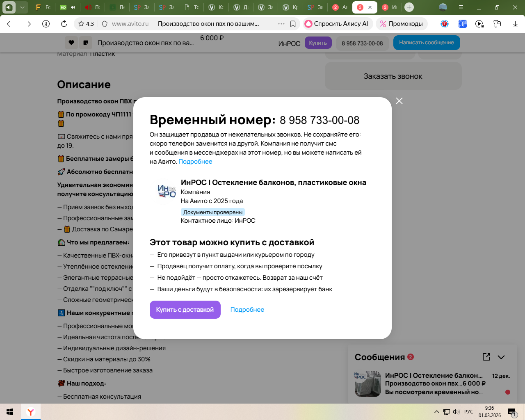Click Написать сообщение button
The width and height of the screenshot is (525, 420).
tap(427, 43)
